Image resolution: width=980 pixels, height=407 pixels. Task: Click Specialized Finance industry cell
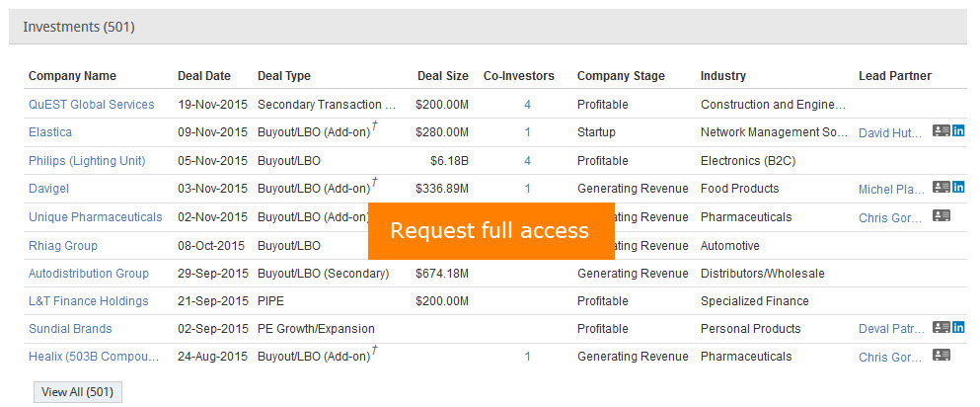click(754, 300)
